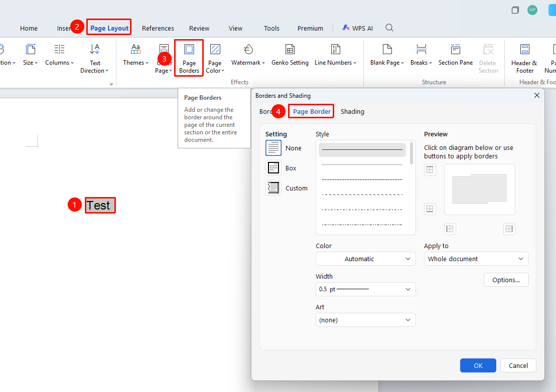Toggle bottom border in preview
Viewport: 556px width, 392px height.
[x=430, y=209]
